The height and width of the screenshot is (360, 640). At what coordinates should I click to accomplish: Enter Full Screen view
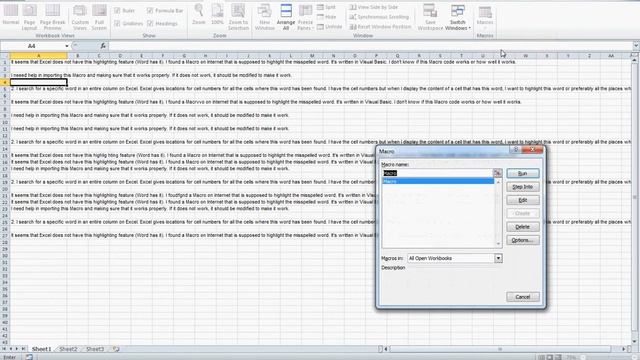click(99, 17)
